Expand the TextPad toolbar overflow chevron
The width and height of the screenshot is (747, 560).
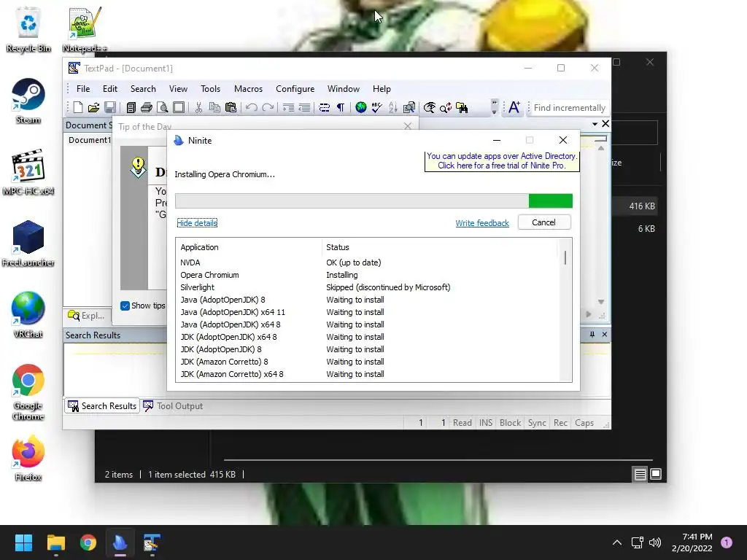(x=494, y=108)
